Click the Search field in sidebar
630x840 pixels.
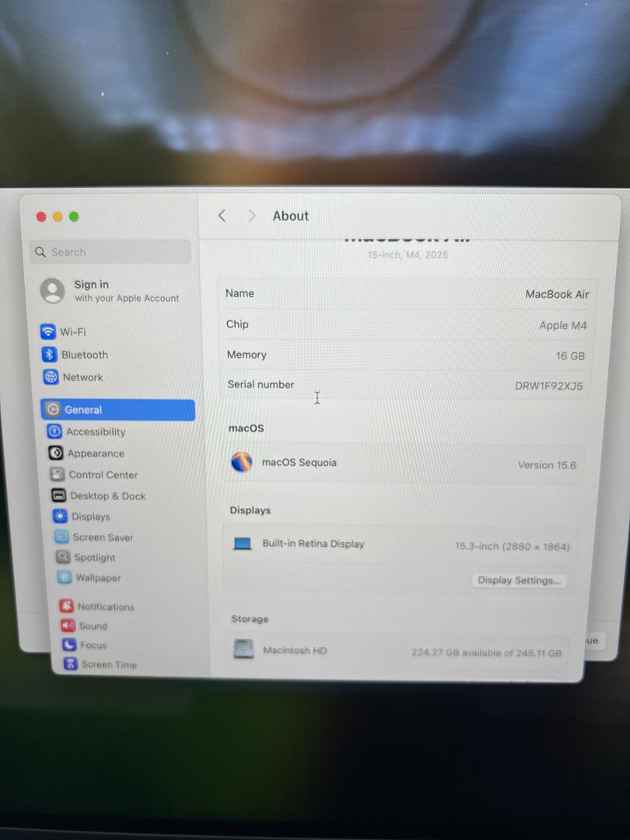[110, 252]
